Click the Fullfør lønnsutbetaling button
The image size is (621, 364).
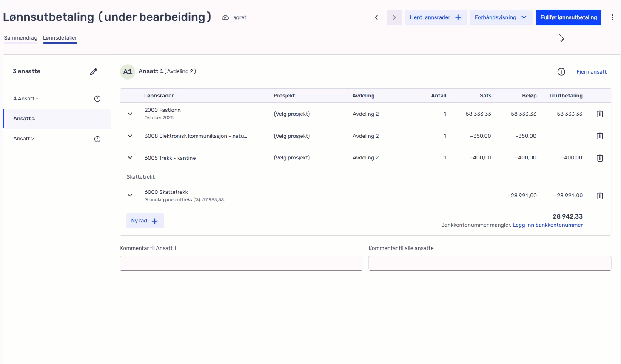[x=568, y=17]
